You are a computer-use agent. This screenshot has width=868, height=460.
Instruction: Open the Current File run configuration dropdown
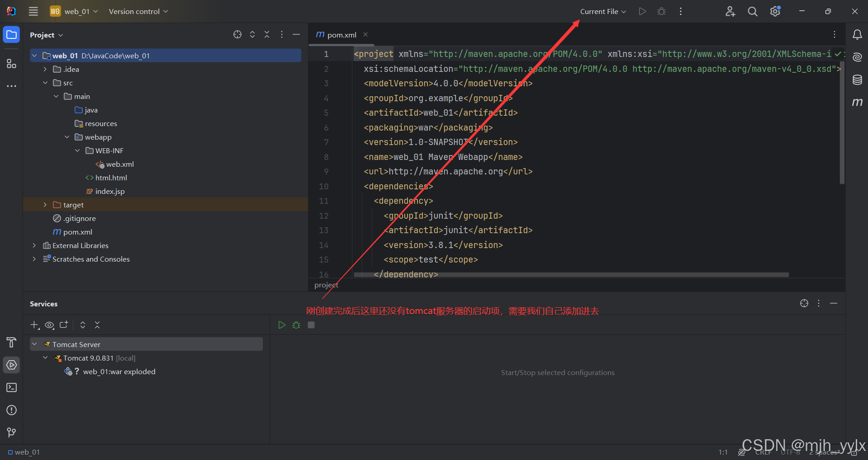click(x=603, y=11)
